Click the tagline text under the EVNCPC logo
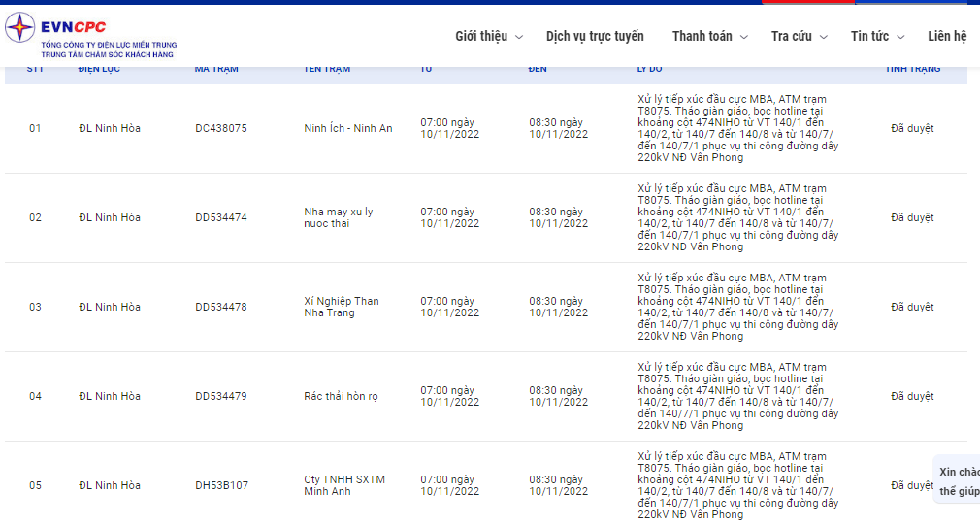The image size is (980, 525). pyautogui.click(x=109, y=49)
